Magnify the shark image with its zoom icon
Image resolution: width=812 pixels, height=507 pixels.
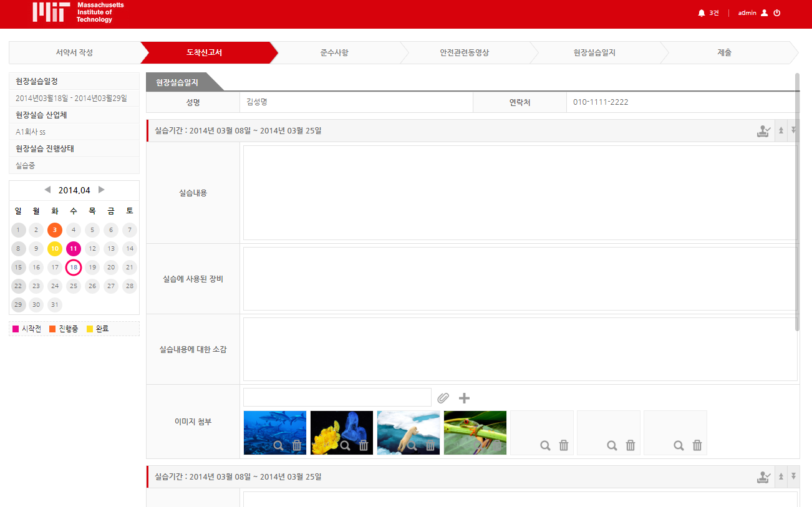point(279,445)
